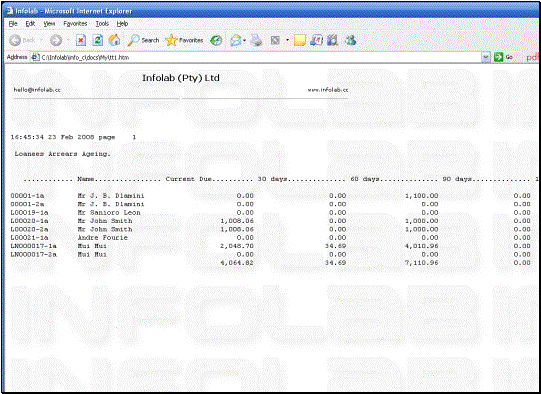Open the Back history dropdown arrow

(41, 40)
